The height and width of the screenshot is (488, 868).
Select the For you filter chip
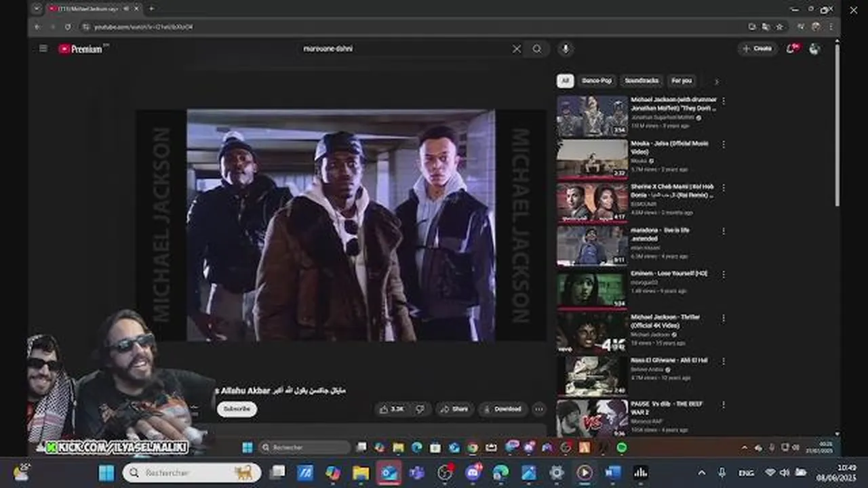coord(682,81)
